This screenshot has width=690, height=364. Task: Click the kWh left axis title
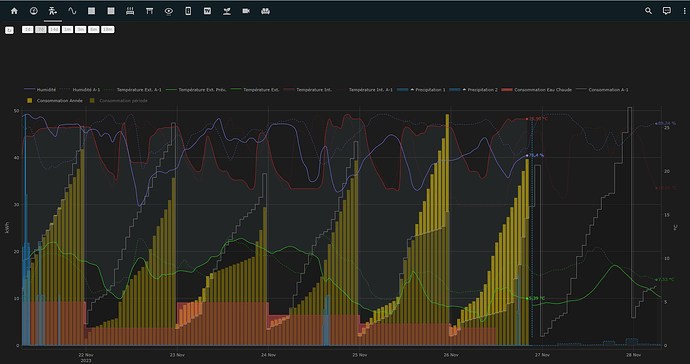(7, 228)
